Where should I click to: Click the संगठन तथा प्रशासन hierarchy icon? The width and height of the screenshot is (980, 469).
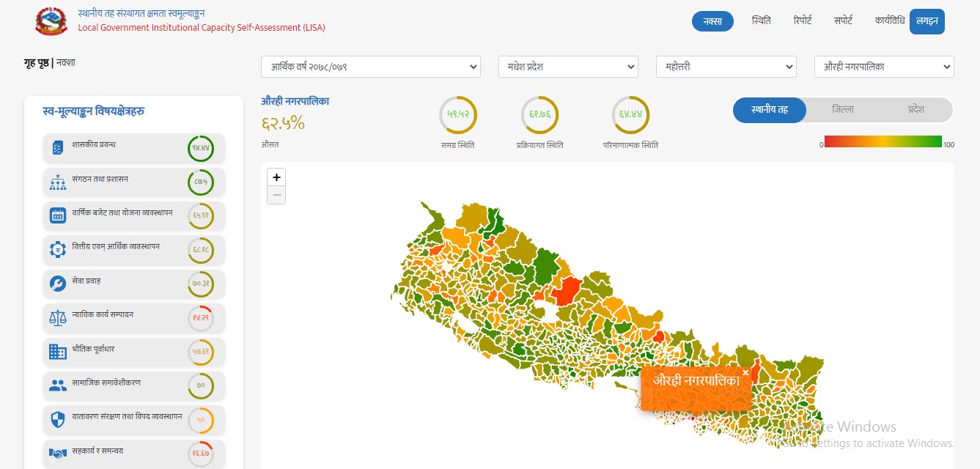58,182
